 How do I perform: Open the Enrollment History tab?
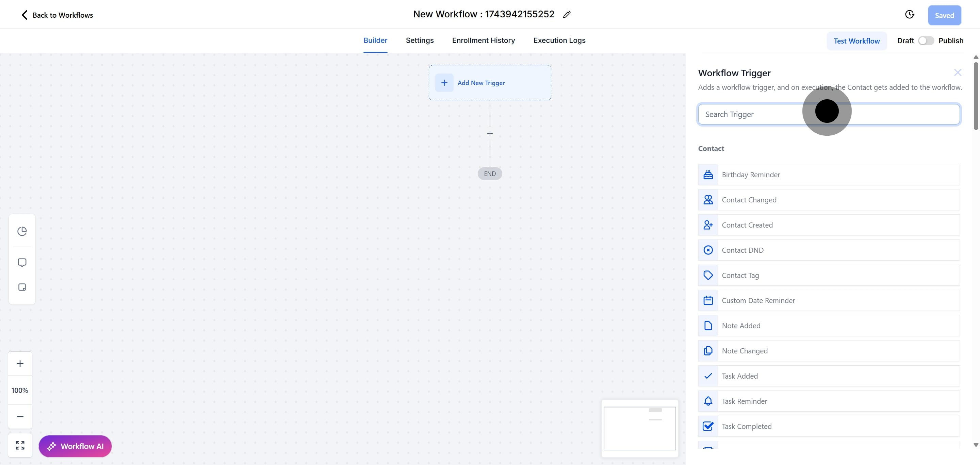click(483, 40)
